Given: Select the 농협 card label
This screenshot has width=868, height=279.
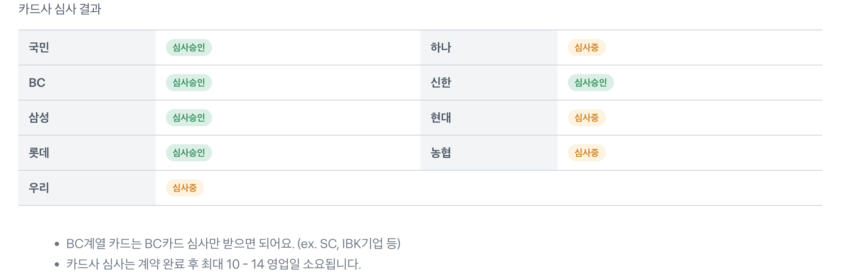Looking at the screenshot, I should (x=441, y=153).
